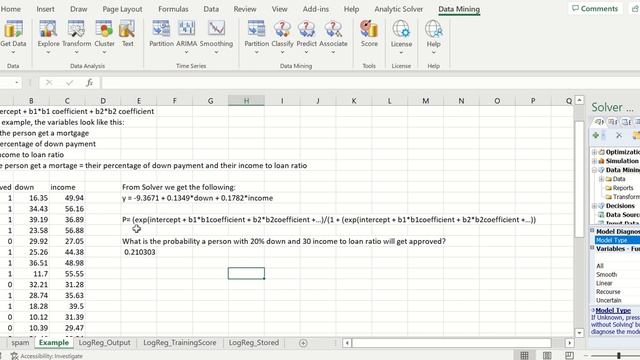Switch to the LogReg_Stored sheet tab
640x360 pixels.
coord(253,343)
